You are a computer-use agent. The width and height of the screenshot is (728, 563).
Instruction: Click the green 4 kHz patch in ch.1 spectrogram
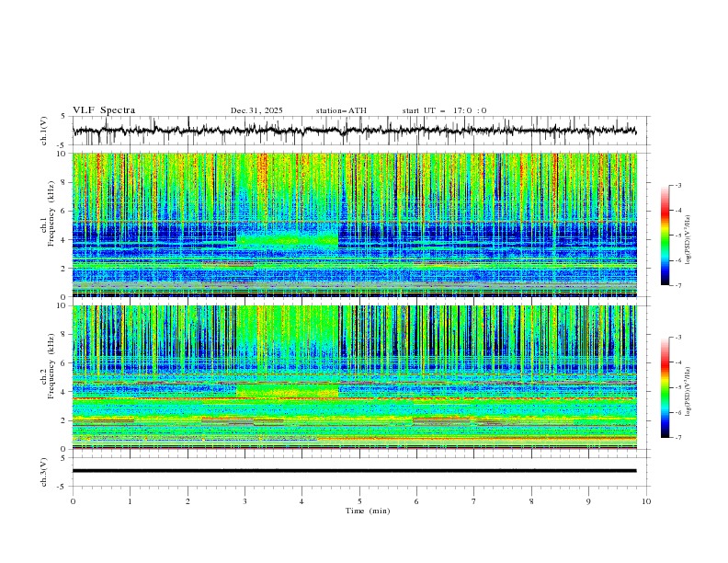(x=287, y=241)
